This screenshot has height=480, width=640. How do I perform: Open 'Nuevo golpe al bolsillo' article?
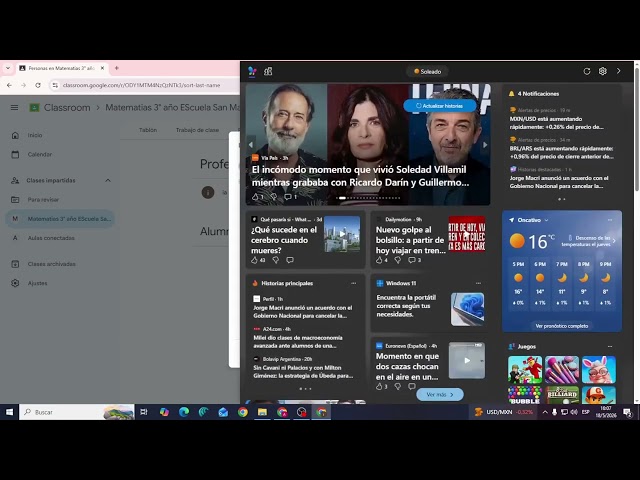tap(410, 240)
